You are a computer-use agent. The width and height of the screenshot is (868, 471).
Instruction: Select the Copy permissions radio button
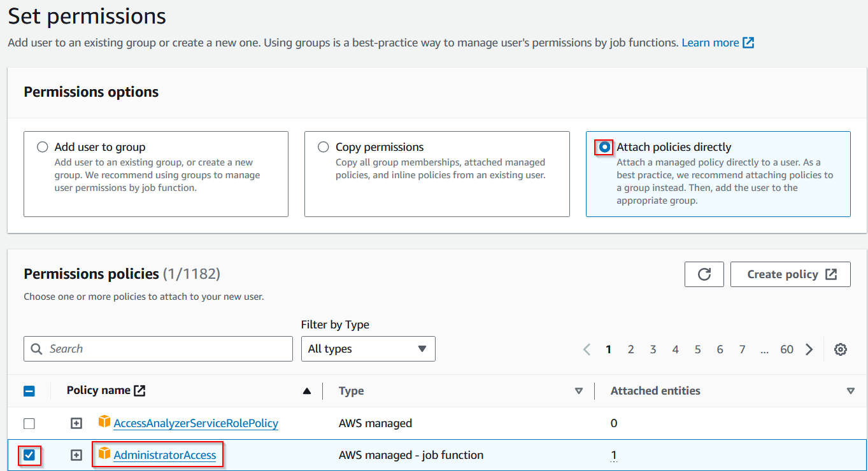pos(324,147)
